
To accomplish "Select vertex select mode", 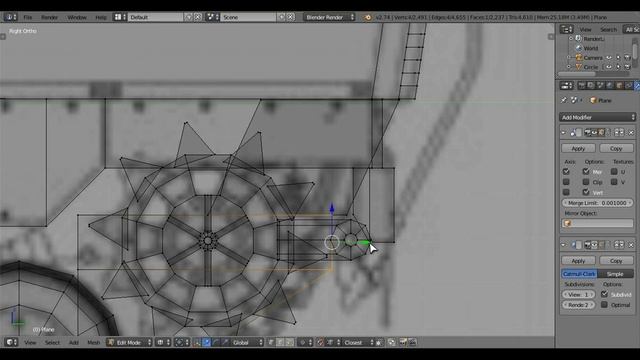I will pyautogui.click(x=271, y=342).
